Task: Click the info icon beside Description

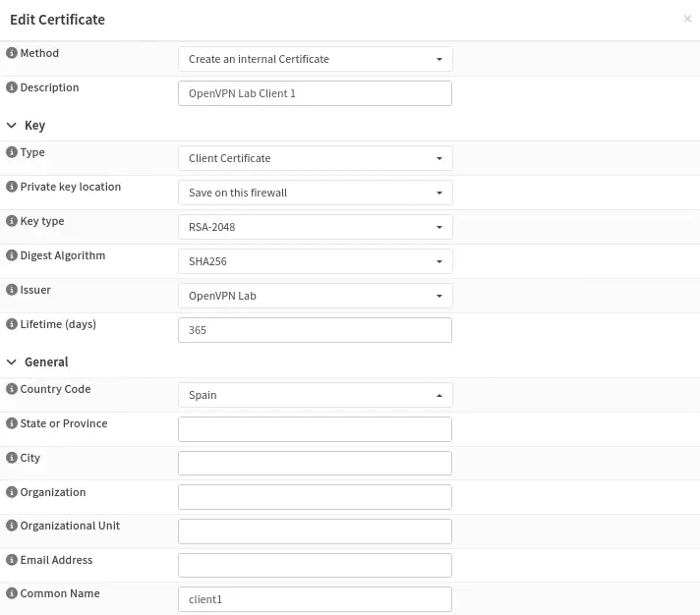Action: pos(12,87)
